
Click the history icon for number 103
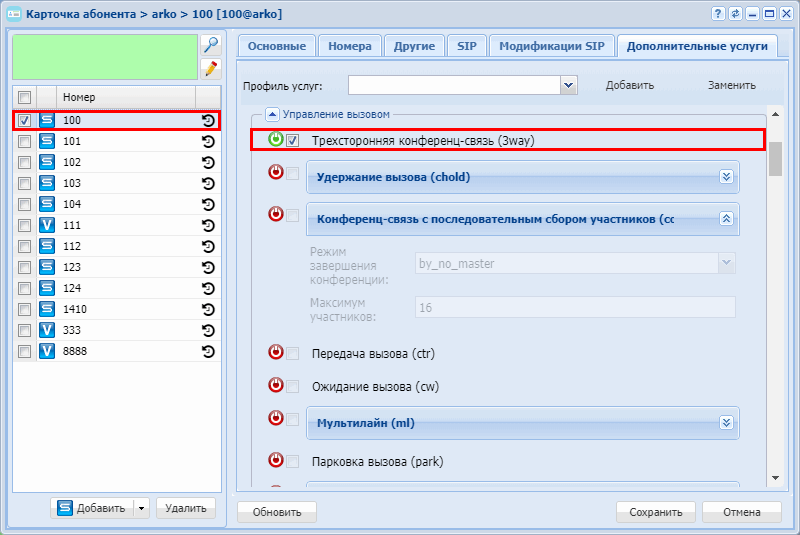tap(208, 183)
